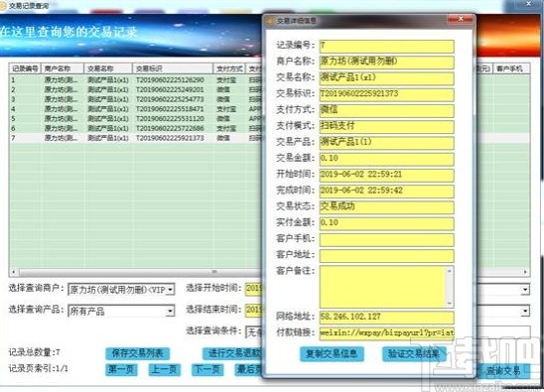This screenshot has height=392, width=544.
Task: Sort by 支付方式 column header
Action: click(229, 68)
